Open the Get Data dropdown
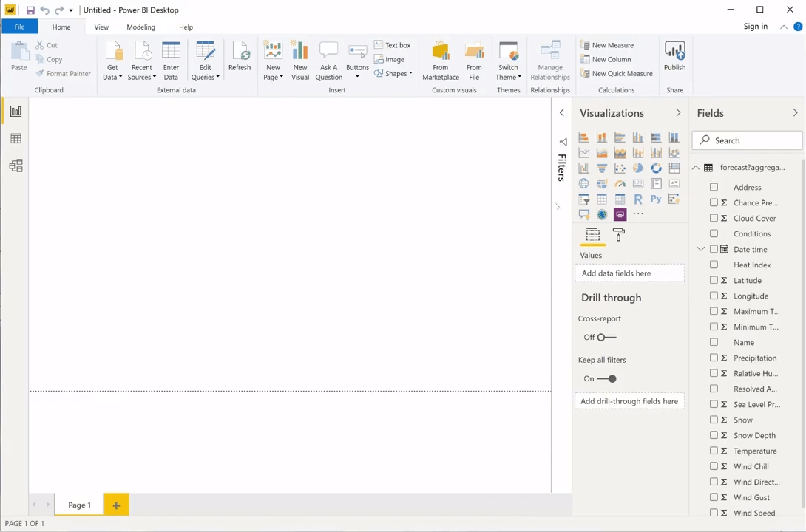The width and height of the screenshot is (806, 532). [112, 72]
